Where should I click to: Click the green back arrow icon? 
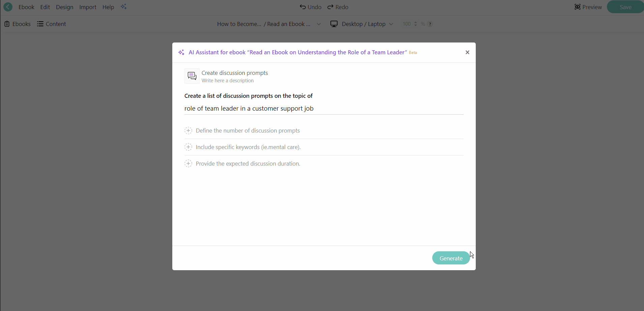(8, 7)
